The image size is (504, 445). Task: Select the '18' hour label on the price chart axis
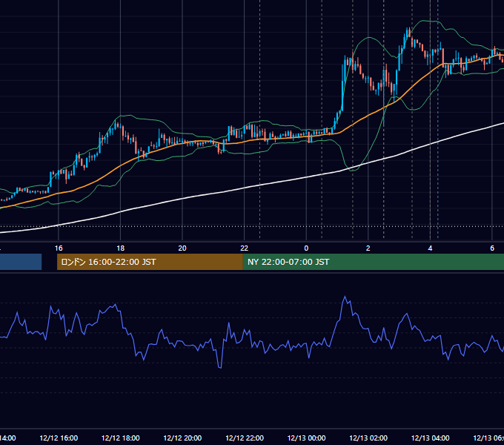coord(121,248)
